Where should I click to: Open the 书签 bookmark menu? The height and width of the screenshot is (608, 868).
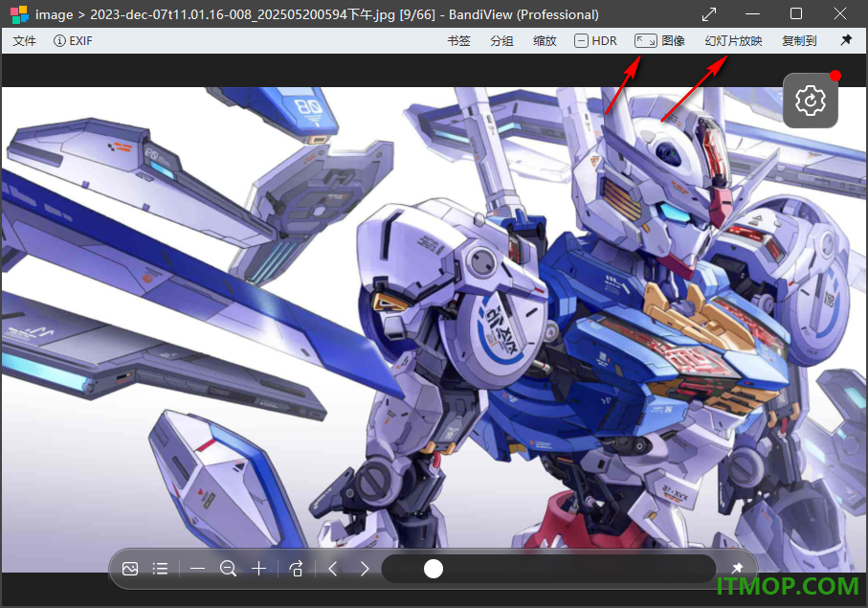(x=458, y=41)
